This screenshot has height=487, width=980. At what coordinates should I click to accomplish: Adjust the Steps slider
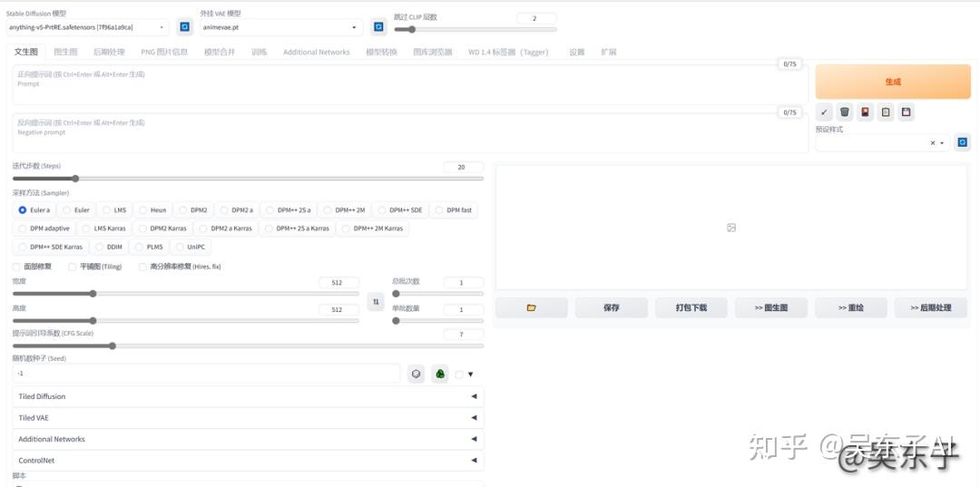248,179
